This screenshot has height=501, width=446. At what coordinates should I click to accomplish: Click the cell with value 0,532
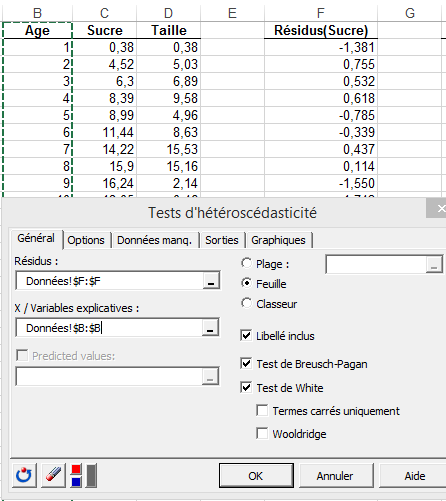coord(321,81)
